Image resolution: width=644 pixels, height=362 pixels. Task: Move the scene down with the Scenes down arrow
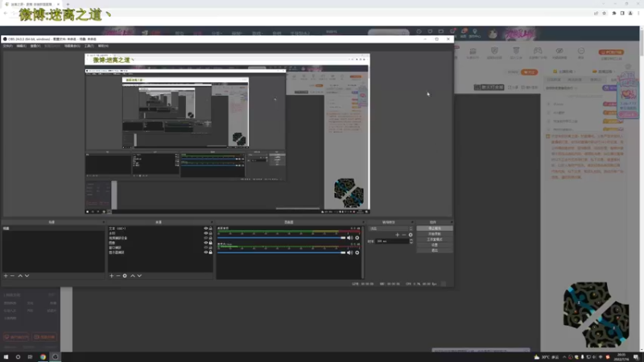point(27,276)
